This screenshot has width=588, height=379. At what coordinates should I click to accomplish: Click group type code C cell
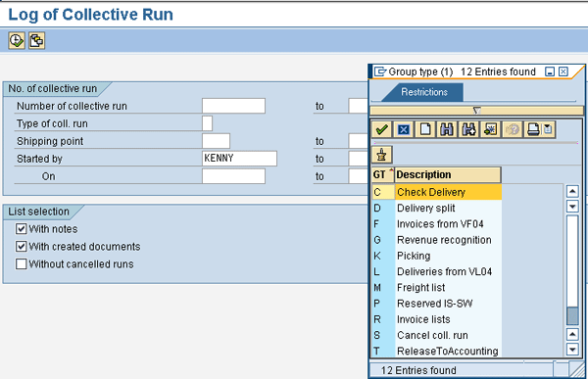pyautogui.click(x=383, y=192)
